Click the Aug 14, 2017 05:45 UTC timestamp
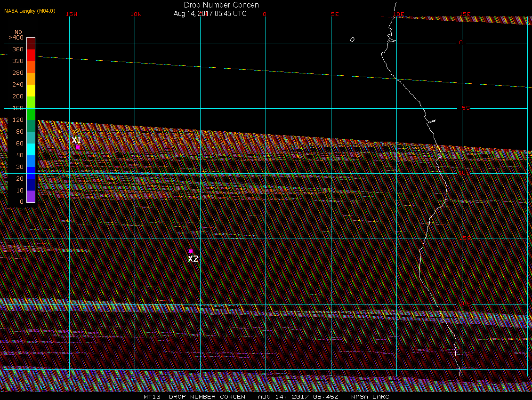This screenshot has height=400, width=532. (210, 14)
